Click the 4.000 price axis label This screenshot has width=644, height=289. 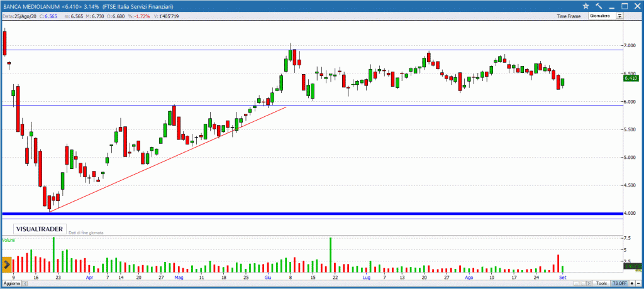630,214
